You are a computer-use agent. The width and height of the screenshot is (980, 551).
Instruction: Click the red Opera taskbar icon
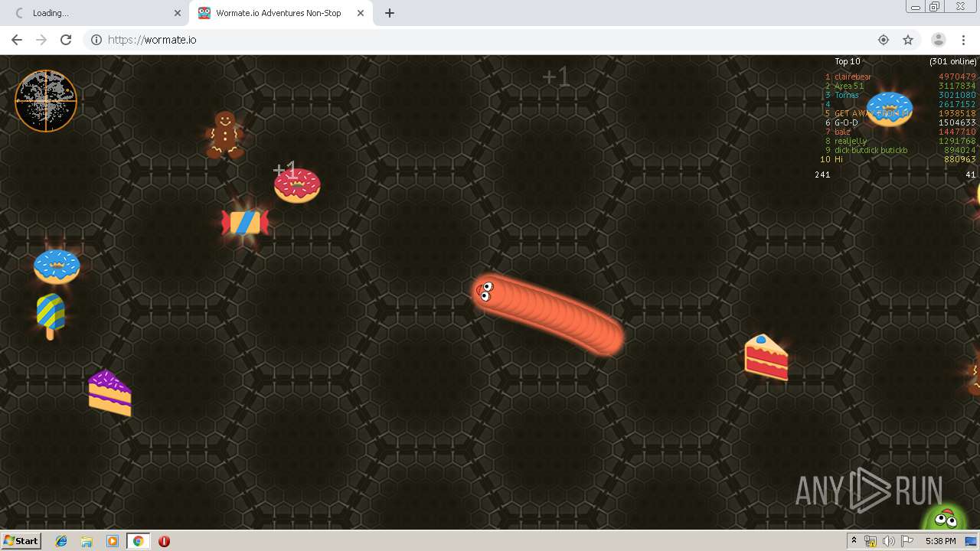point(164,541)
